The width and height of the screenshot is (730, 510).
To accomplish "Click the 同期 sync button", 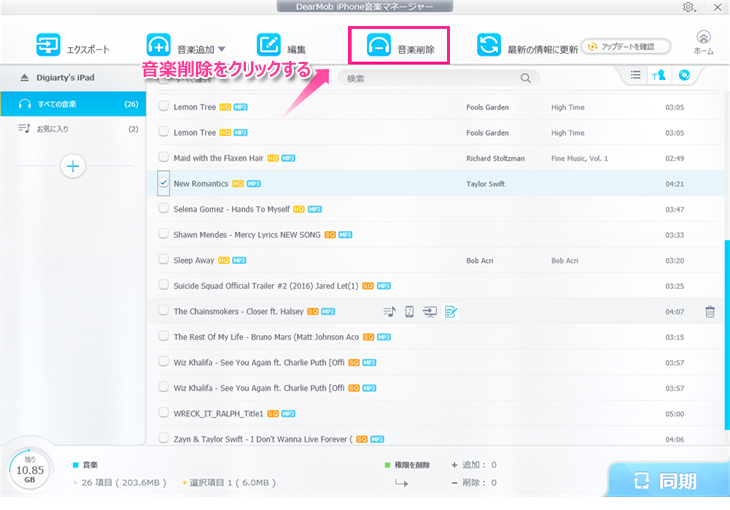I will click(669, 480).
